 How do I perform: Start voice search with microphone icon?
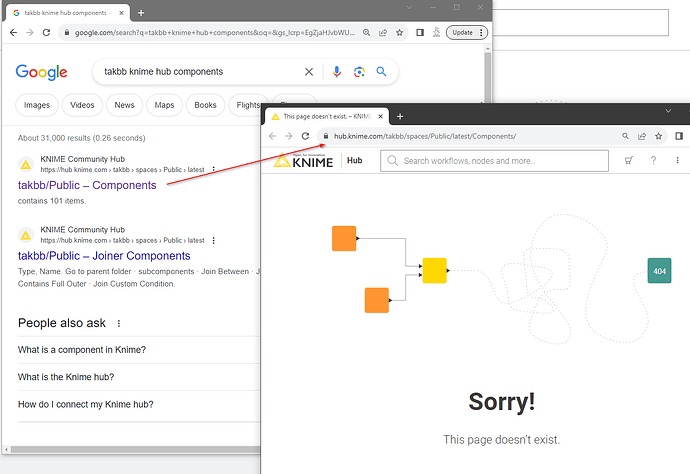click(x=337, y=72)
